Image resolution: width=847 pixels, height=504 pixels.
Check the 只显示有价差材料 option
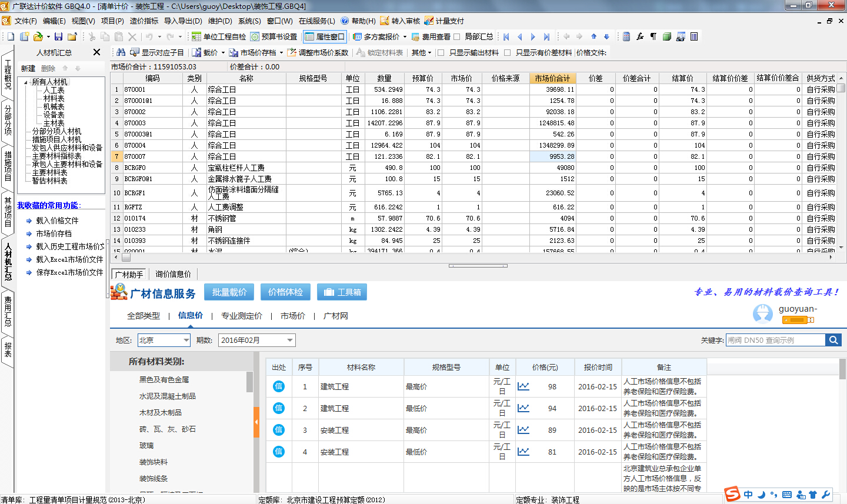(x=508, y=52)
